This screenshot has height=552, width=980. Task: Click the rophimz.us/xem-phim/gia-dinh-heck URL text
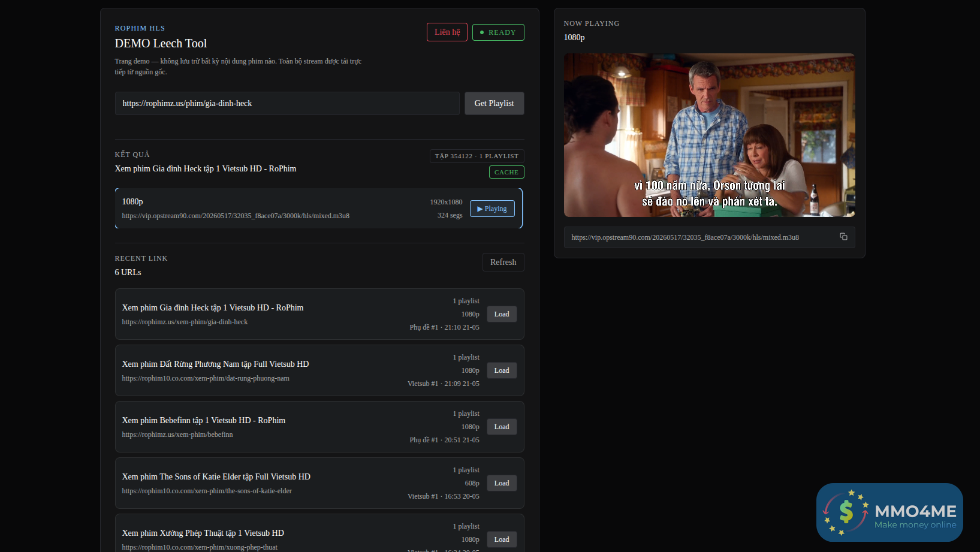[x=185, y=322]
